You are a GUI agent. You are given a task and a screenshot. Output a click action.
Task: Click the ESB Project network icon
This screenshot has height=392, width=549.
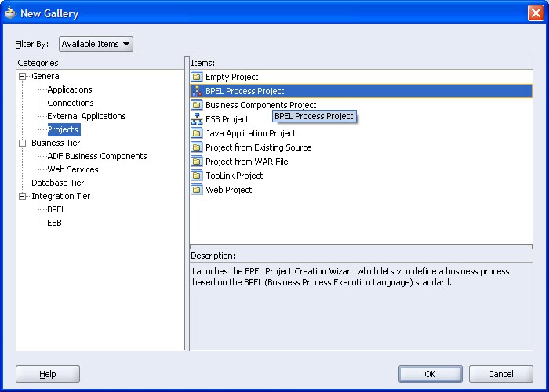197,119
